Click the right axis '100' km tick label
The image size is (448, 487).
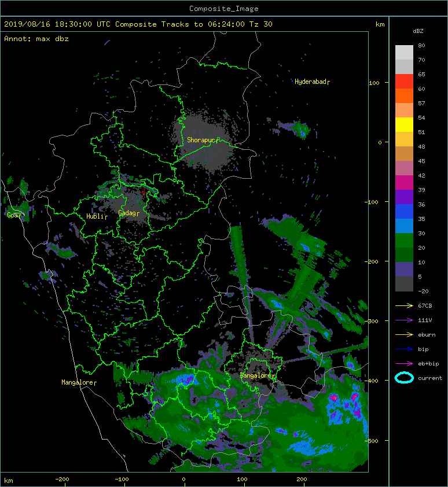pos(374,83)
